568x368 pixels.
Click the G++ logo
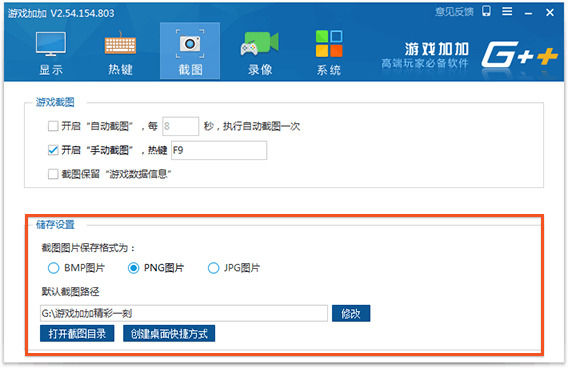519,54
